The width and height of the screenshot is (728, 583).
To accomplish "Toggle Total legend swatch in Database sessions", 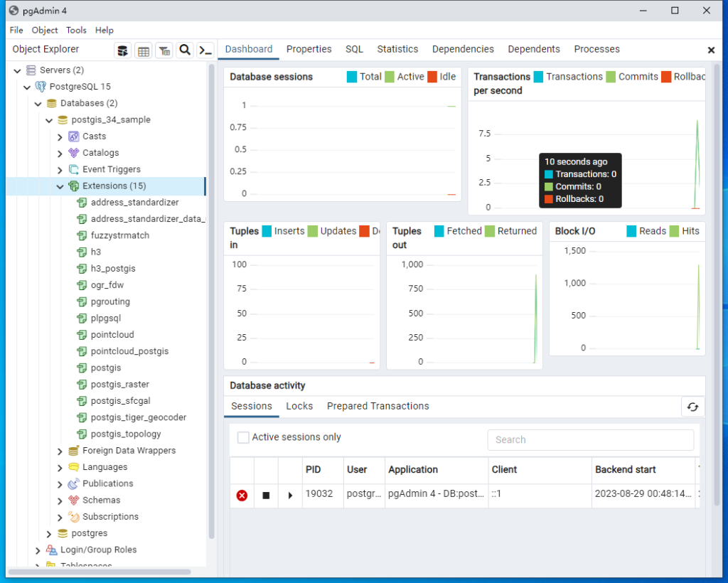I will pyautogui.click(x=352, y=77).
